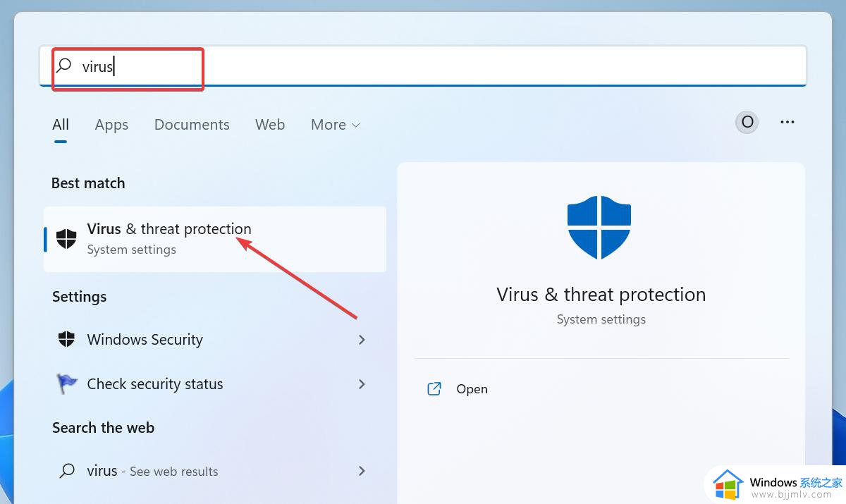Viewport: 846px width, 504px height.
Task: Click the large blue shield in preview pane
Action: [x=599, y=228]
